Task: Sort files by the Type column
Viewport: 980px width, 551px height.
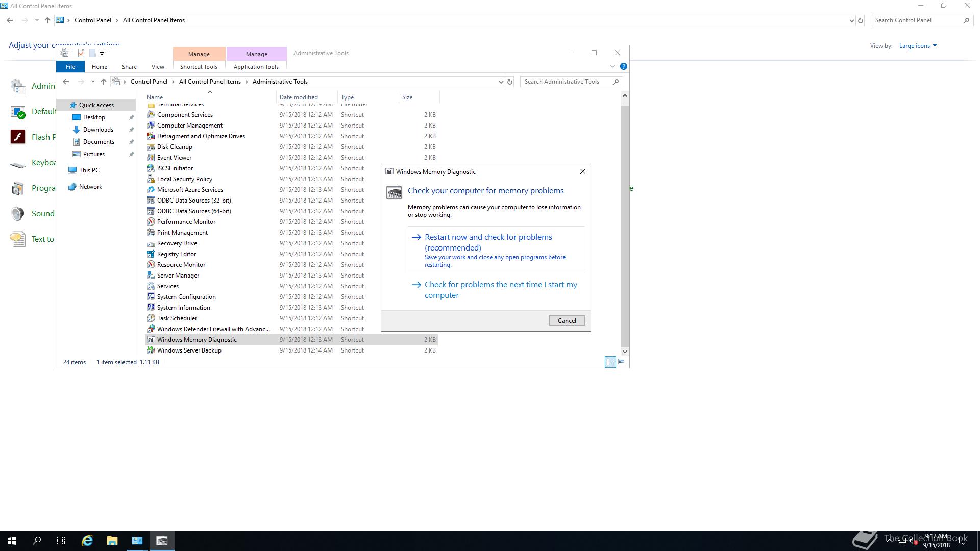Action: pos(367,97)
